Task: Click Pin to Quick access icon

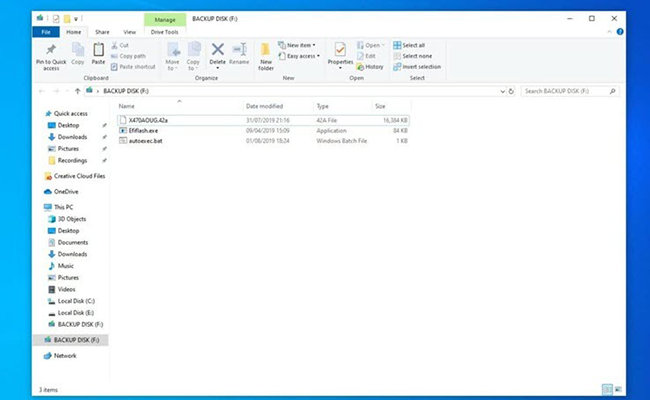Action: click(x=51, y=50)
